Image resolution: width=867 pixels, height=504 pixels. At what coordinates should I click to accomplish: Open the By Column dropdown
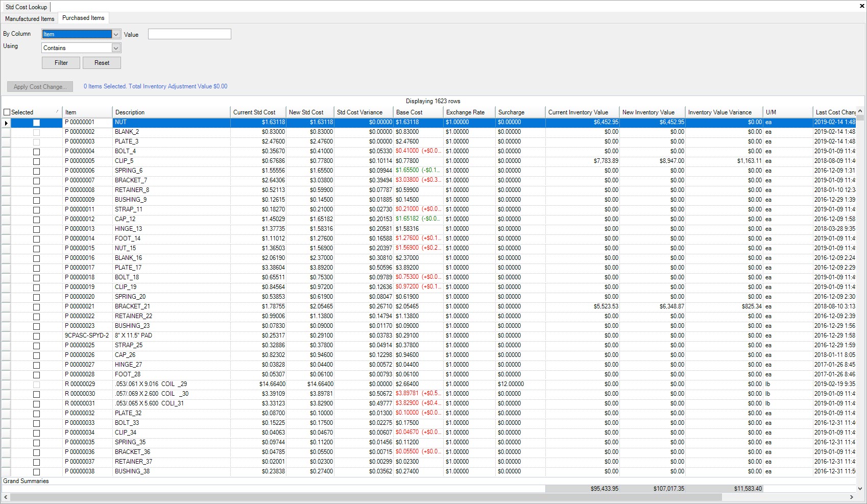tap(116, 34)
